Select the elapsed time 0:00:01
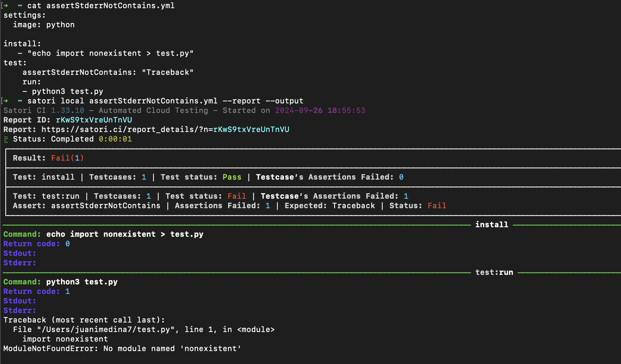The width and height of the screenshot is (621, 364). pos(115,139)
